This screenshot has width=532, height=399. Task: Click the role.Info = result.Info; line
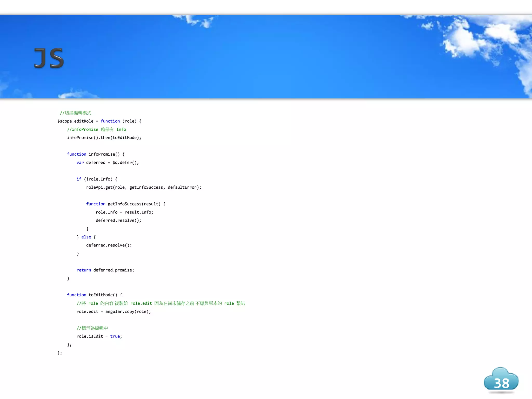(x=124, y=212)
